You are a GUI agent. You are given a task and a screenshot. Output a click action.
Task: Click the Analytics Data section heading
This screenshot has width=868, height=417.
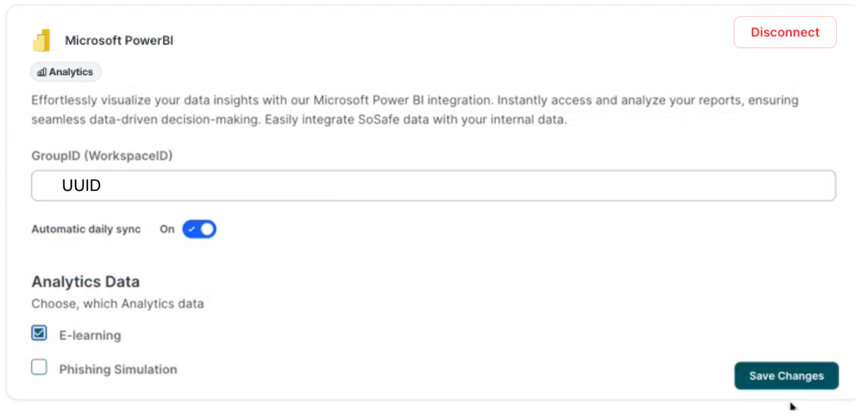86,281
